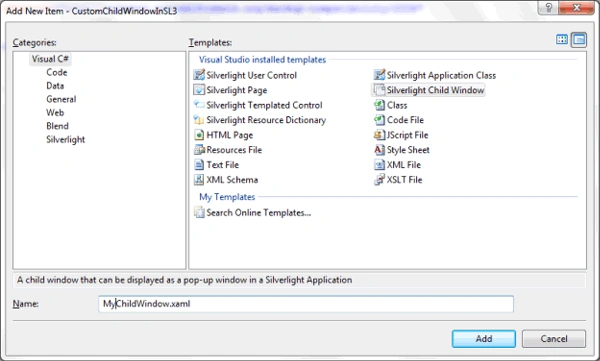Select the General category

61,99
